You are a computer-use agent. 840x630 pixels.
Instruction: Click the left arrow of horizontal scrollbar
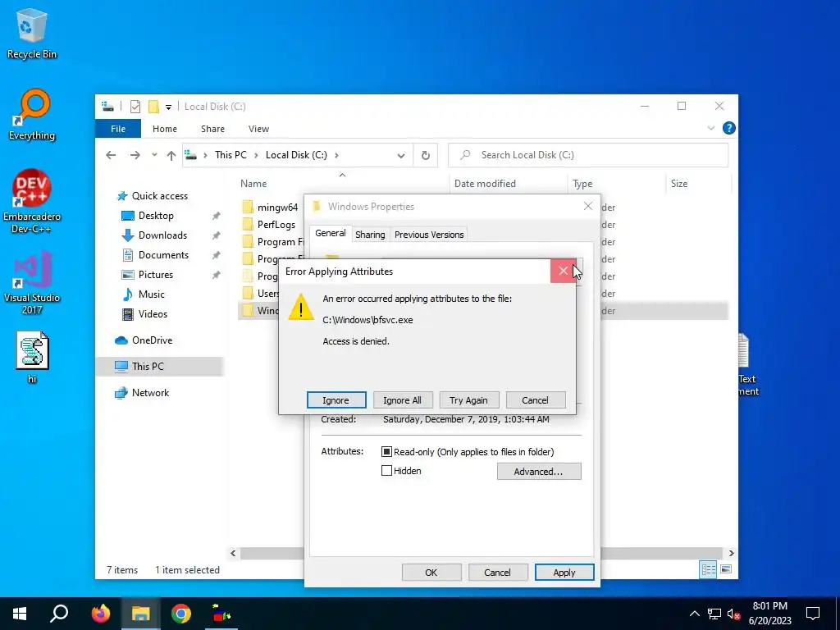[233, 553]
